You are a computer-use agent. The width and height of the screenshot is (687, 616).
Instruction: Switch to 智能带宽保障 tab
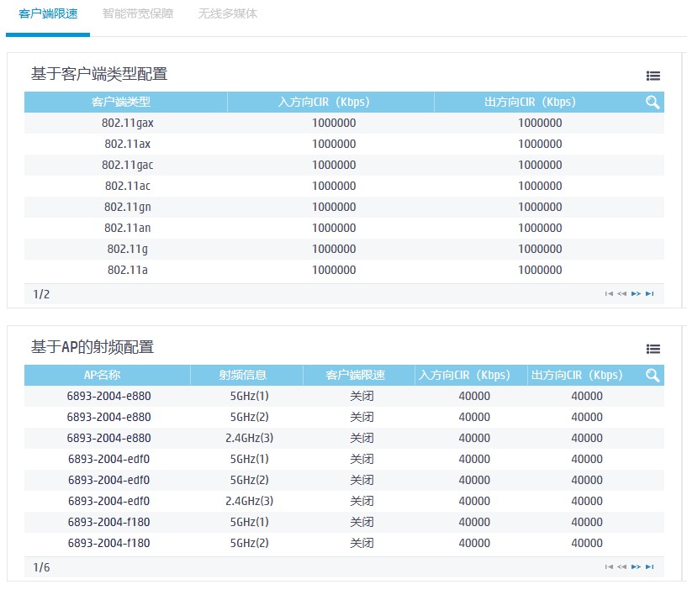click(137, 14)
